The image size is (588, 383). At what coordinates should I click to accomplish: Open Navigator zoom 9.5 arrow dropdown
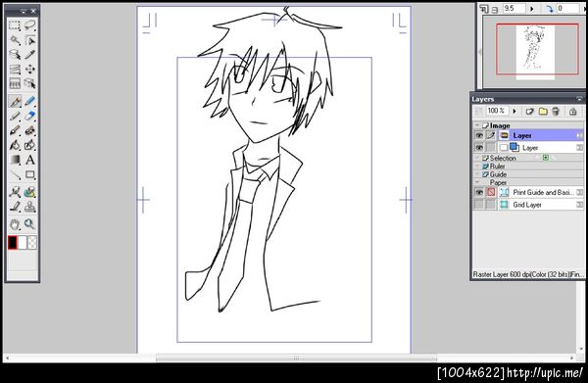pos(531,8)
